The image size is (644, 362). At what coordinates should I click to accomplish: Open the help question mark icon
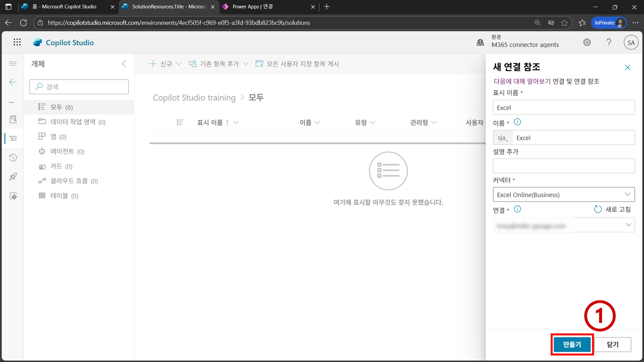coord(609,42)
